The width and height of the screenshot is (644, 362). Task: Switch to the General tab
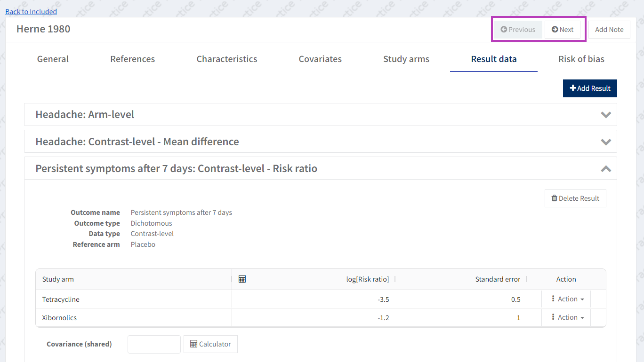(53, 59)
